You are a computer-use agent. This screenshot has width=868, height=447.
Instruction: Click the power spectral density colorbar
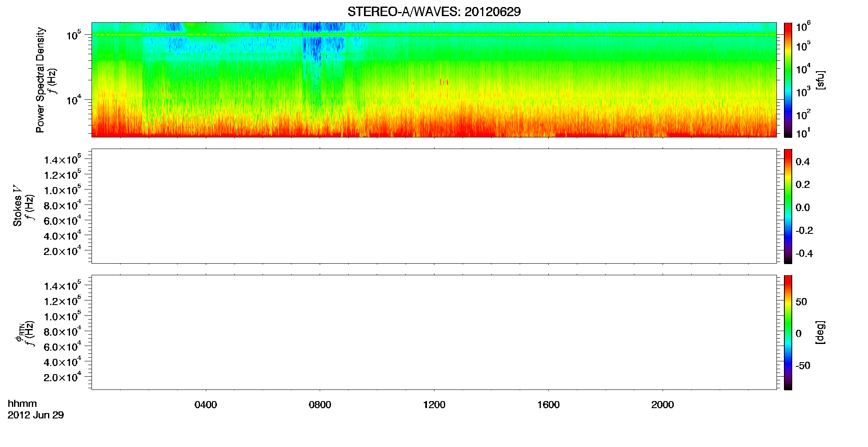(x=788, y=80)
